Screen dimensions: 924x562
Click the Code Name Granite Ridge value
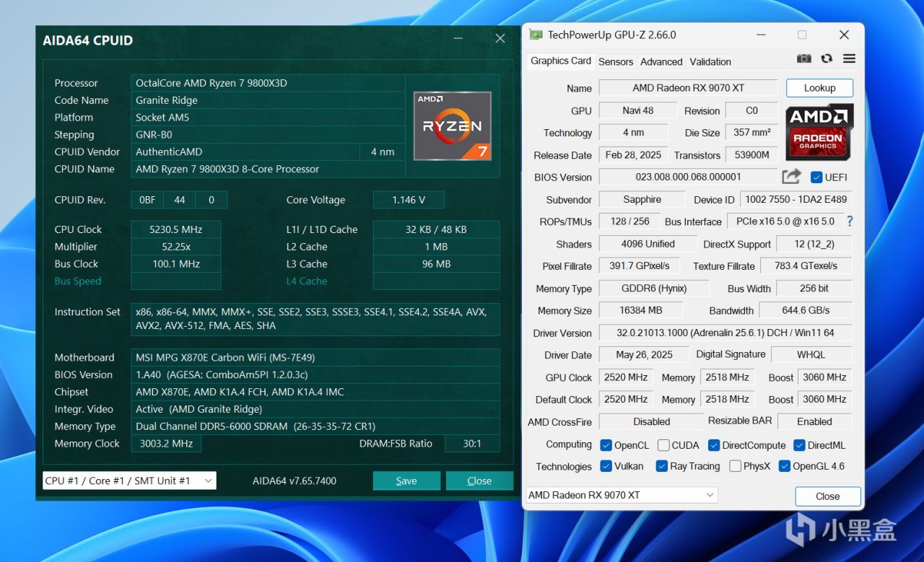[x=268, y=100]
